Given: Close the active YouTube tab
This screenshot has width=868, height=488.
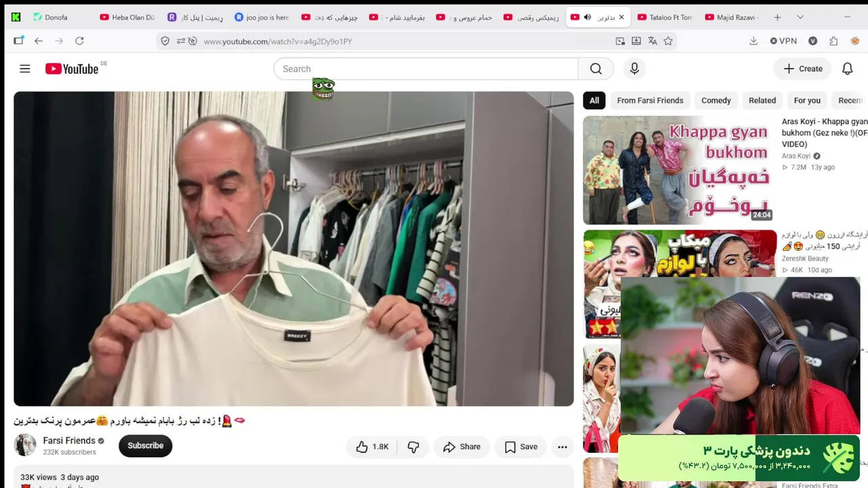Looking at the screenshot, I should (621, 17).
